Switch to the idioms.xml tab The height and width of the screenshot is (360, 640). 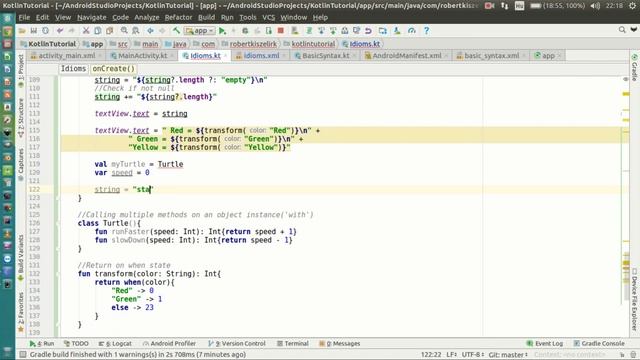(x=261, y=56)
